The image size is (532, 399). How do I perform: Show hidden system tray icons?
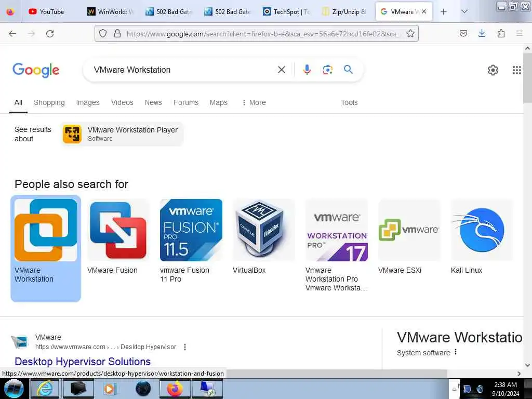pos(454,389)
